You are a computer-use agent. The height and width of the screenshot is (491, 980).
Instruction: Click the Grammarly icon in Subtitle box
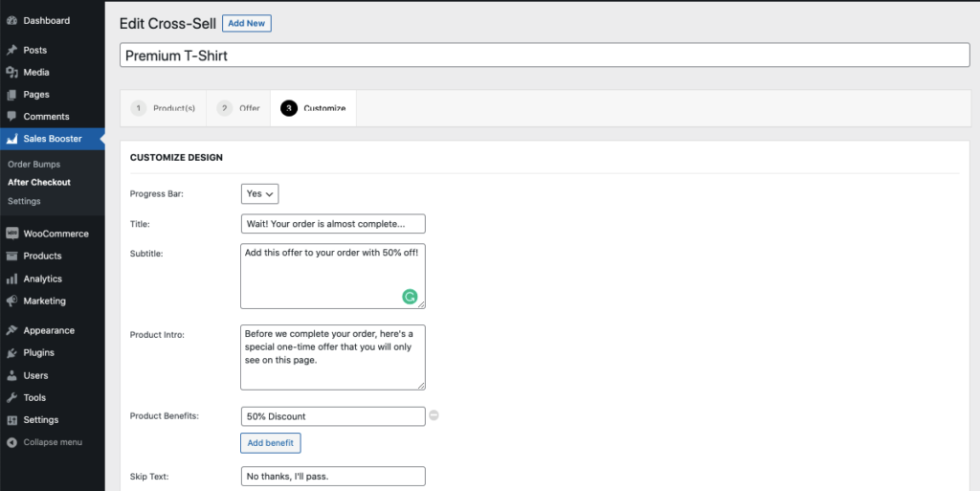410,297
